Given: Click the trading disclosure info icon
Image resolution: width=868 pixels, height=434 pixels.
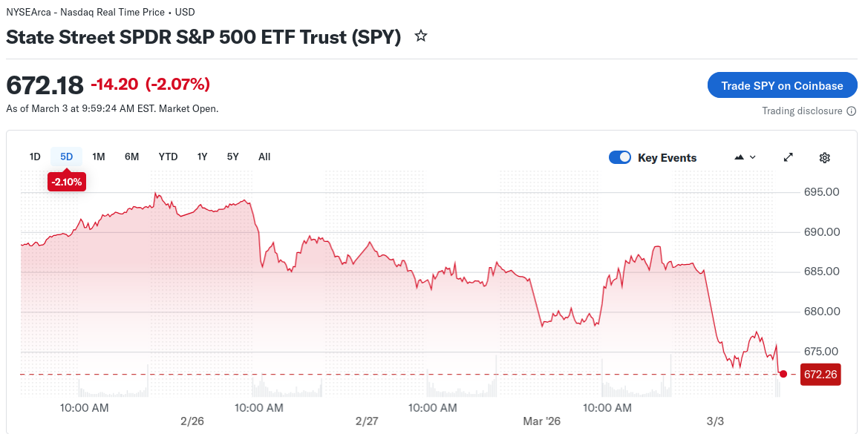Looking at the screenshot, I should pos(852,111).
